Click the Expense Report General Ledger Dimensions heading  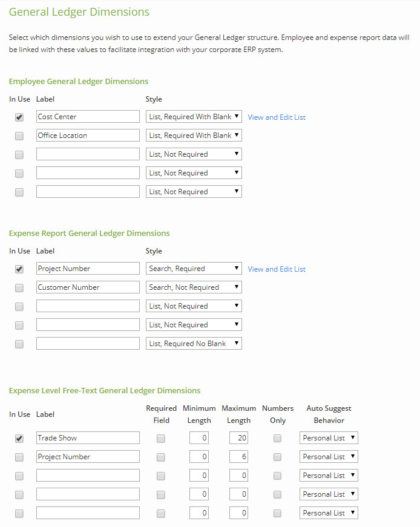pos(89,234)
